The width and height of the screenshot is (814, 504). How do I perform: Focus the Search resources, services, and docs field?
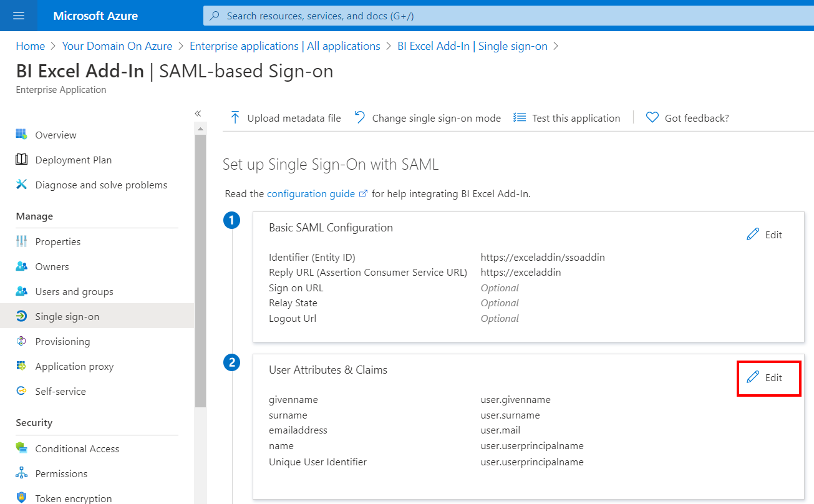click(x=508, y=16)
